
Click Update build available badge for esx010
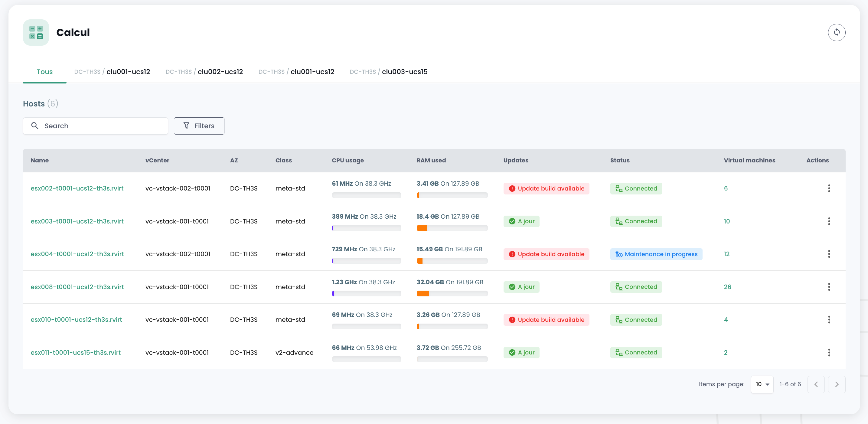(x=546, y=320)
